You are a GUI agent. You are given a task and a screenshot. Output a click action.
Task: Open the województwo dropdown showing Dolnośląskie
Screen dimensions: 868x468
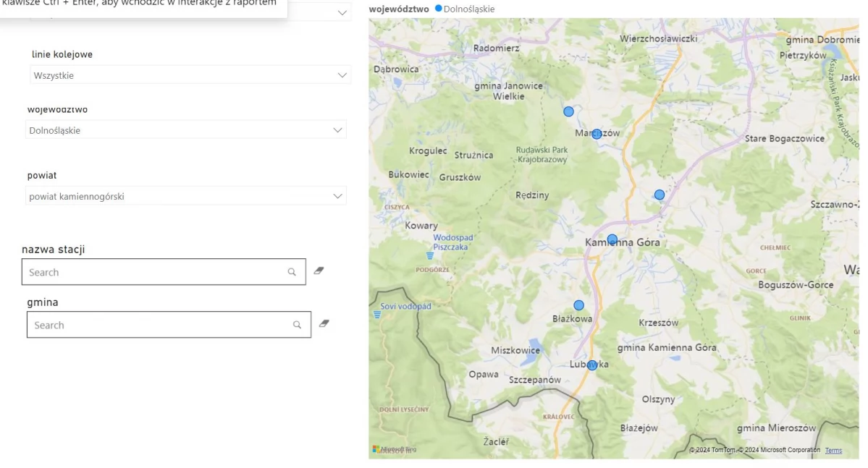pyautogui.click(x=185, y=130)
